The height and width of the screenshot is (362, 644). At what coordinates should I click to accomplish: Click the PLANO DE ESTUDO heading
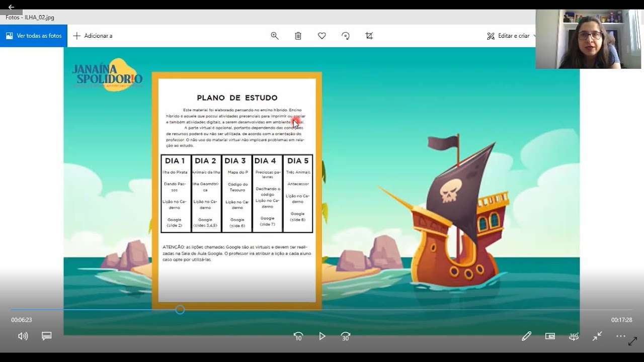237,98
